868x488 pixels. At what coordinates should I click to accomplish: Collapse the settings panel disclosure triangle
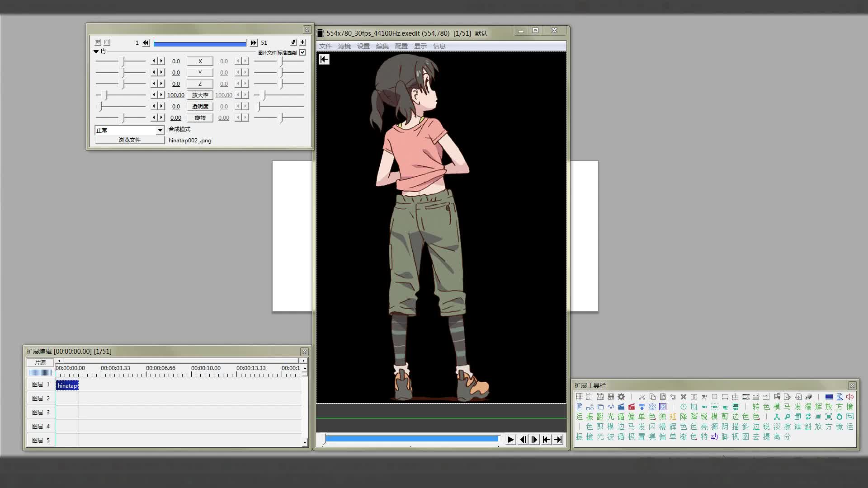click(96, 52)
